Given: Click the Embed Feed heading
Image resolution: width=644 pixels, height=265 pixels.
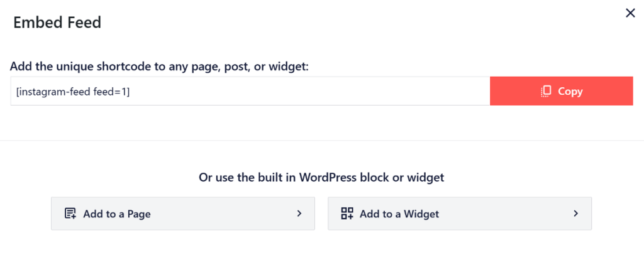Looking at the screenshot, I should click(x=57, y=23).
